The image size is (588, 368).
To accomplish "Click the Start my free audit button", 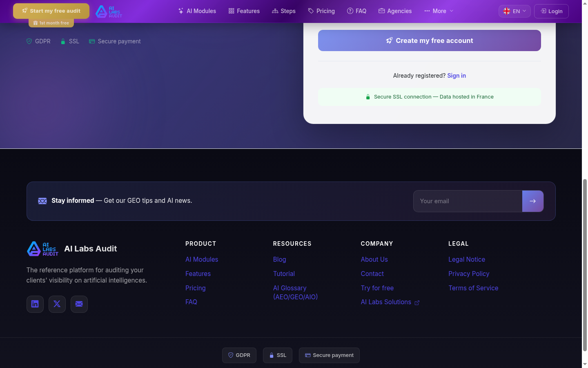I will click(x=51, y=11).
